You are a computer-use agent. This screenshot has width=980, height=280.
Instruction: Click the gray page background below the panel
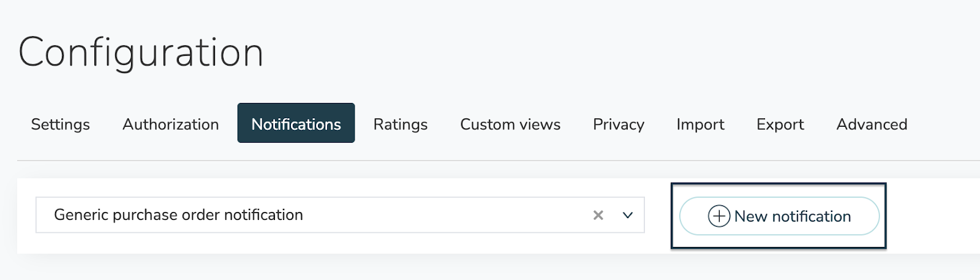point(490,268)
